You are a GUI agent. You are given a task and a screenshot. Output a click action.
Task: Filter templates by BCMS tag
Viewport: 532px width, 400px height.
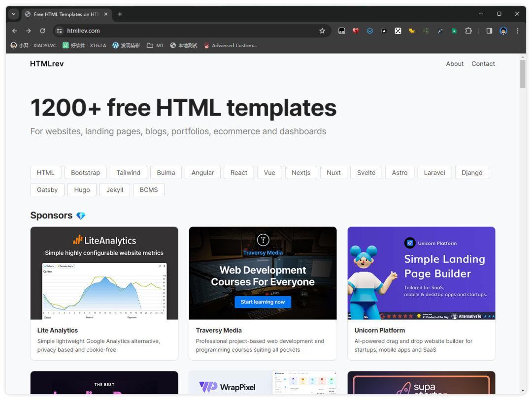point(149,190)
